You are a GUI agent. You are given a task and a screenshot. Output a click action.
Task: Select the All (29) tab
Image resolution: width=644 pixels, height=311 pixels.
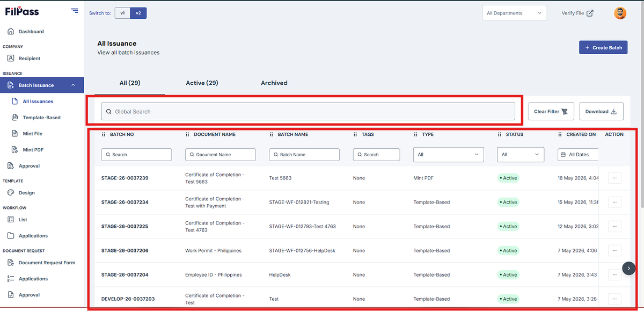click(130, 83)
